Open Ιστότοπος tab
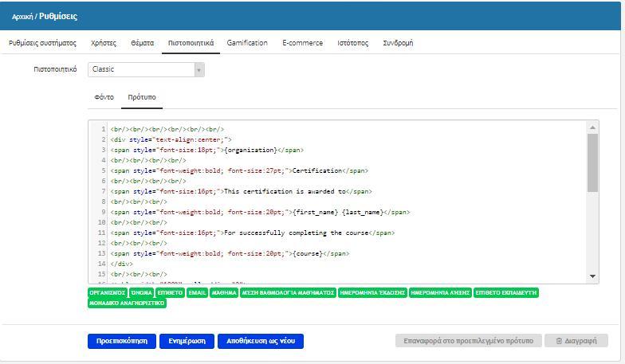The height and width of the screenshot is (364, 625). [352, 43]
